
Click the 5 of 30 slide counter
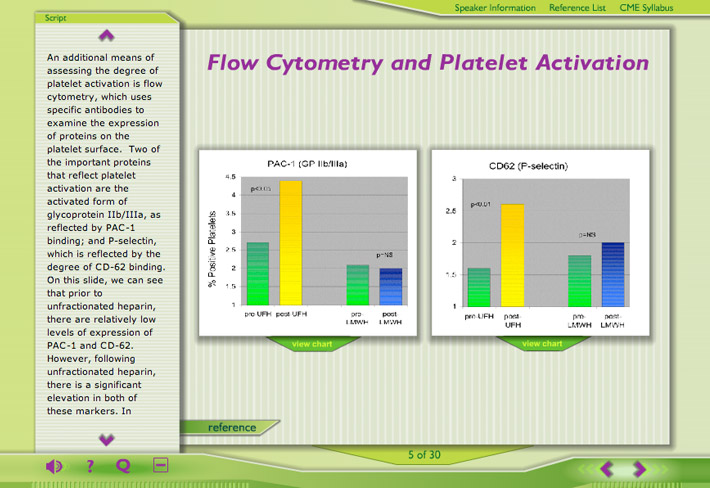[424, 455]
